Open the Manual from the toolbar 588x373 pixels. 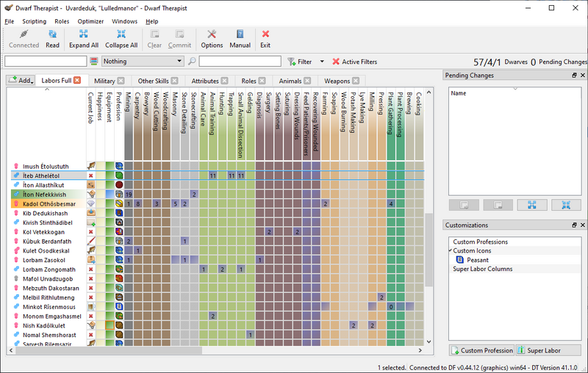[x=240, y=39]
